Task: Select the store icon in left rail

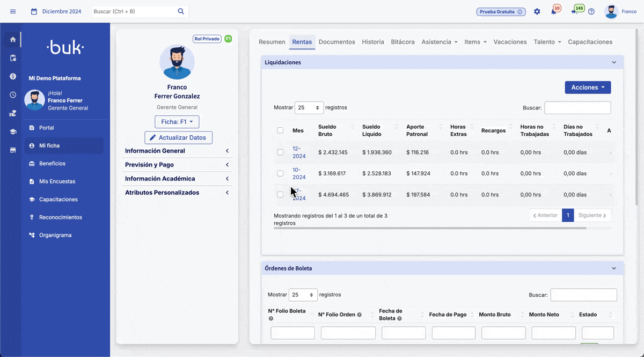Action: [13, 150]
